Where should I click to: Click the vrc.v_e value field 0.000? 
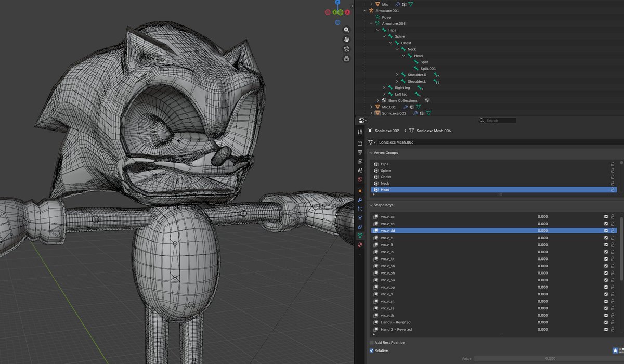543,238
